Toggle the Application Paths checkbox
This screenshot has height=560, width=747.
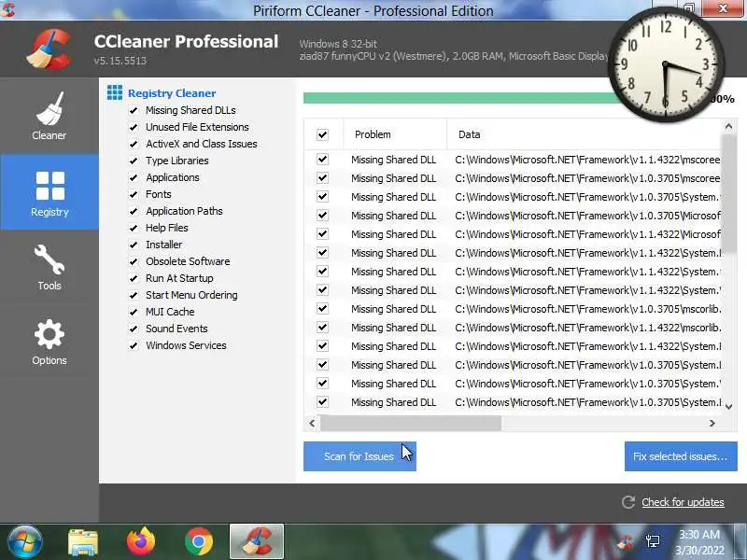point(134,211)
